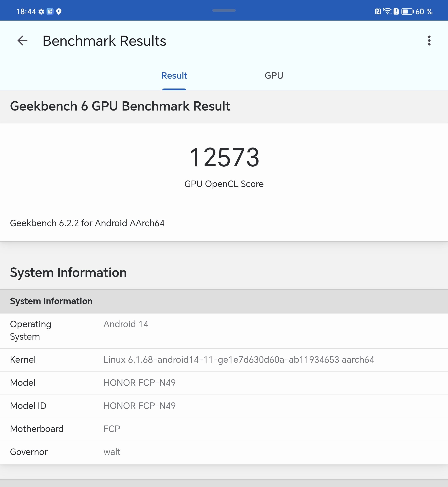The height and width of the screenshot is (487, 448).
Task: Tap the top drag handle pill
Action: 224,10
